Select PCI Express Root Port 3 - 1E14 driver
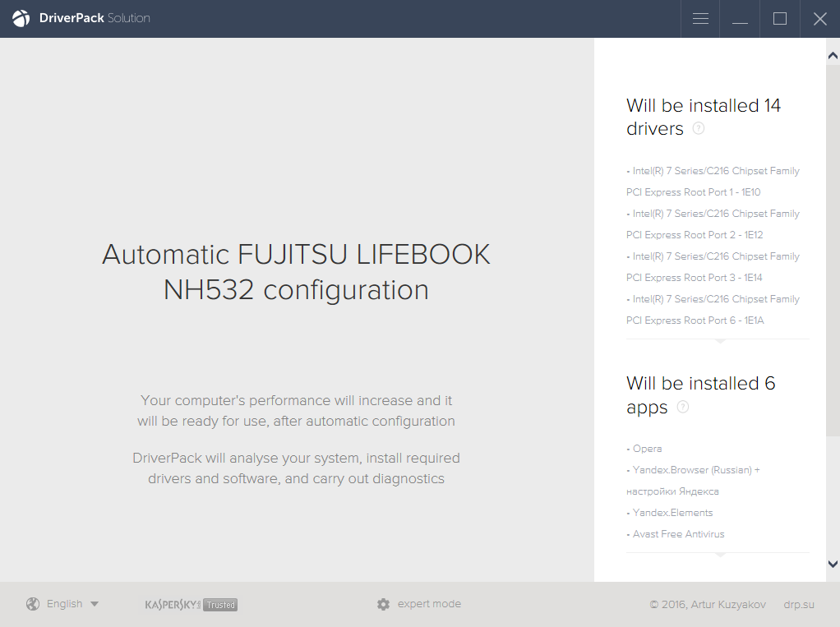This screenshot has height=627, width=840. click(713, 267)
